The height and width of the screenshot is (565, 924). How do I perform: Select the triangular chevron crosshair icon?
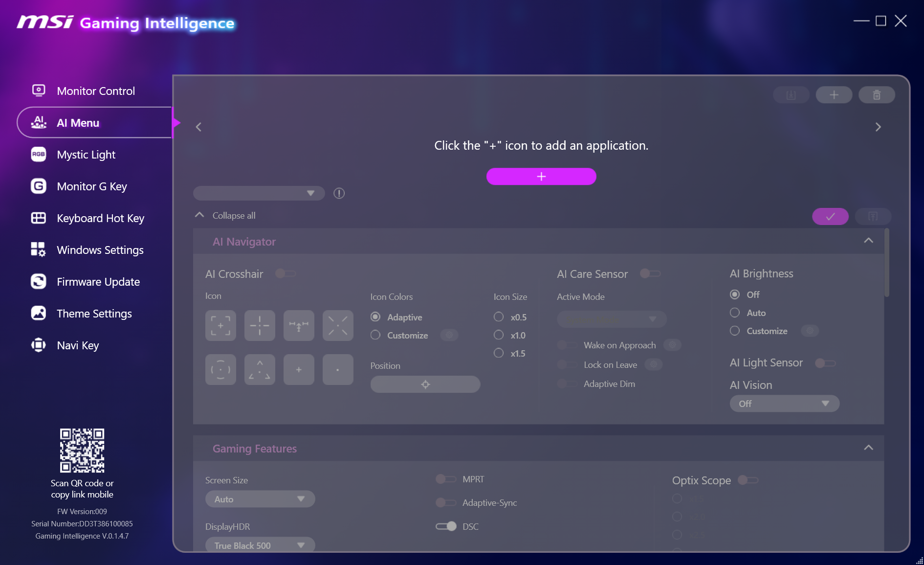pos(260,369)
